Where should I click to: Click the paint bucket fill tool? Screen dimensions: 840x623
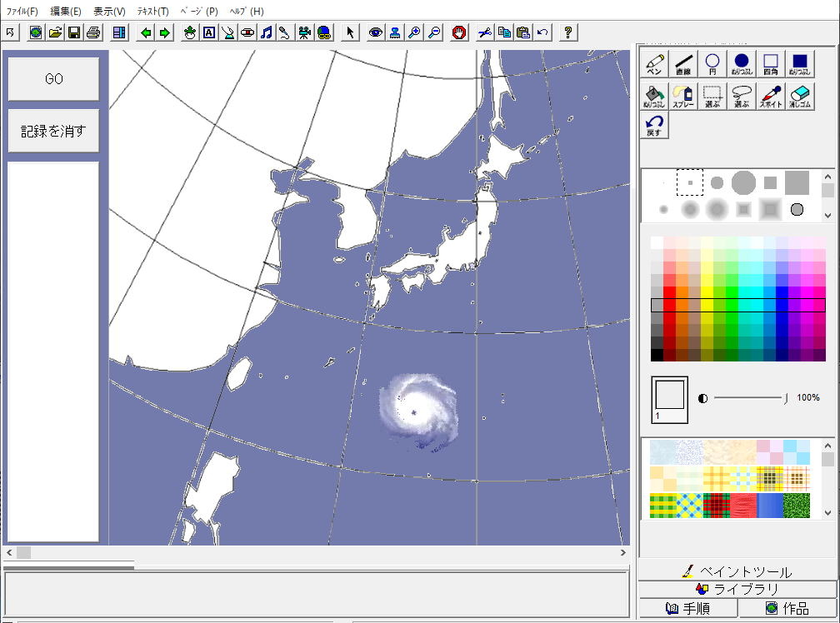[654, 97]
